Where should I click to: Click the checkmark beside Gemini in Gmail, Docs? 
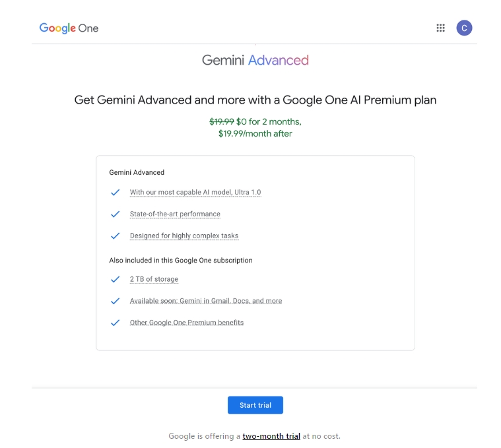[x=115, y=301]
